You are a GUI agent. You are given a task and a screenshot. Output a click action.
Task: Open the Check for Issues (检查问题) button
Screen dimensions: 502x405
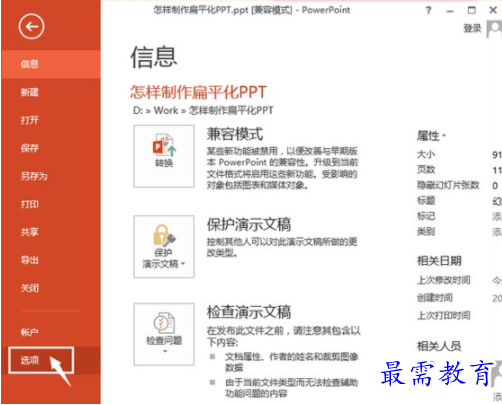(164, 334)
